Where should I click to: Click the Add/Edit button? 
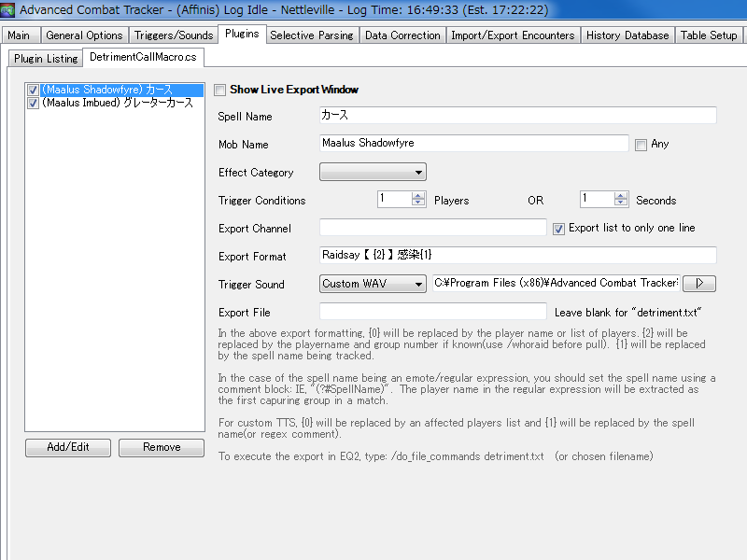pos(68,447)
